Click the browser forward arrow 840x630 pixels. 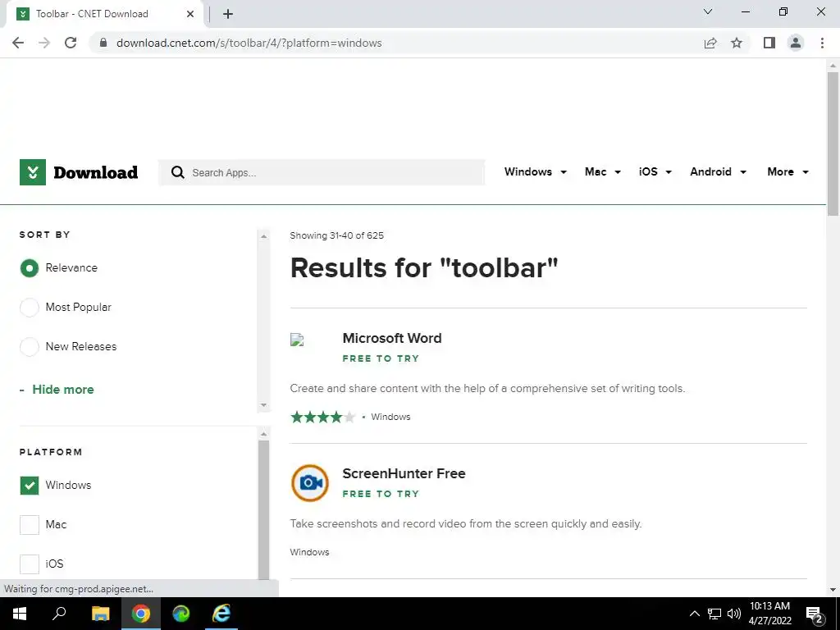pyautogui.click(x=44, y=43)
